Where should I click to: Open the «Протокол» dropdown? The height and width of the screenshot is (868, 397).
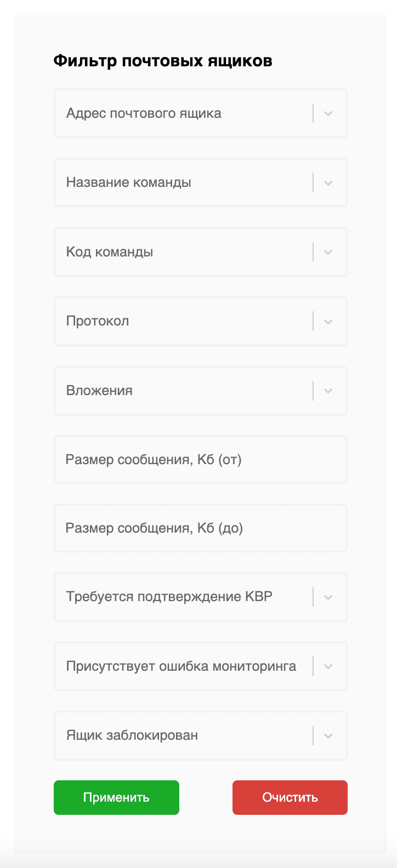point(200,321)
